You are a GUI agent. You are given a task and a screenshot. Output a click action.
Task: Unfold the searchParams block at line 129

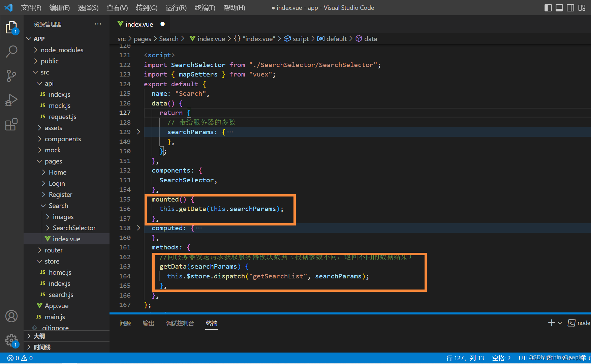pyautogui.click(x=138, y=132)
